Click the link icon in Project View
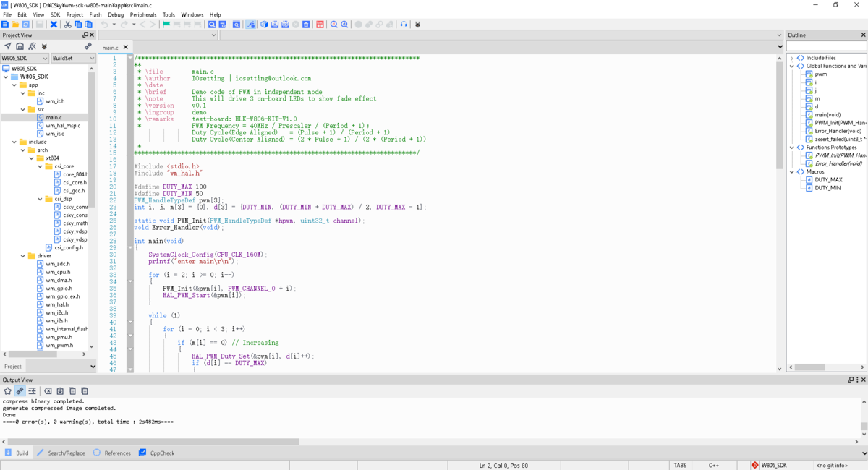This screenshot has width=868, height=470. click(x=88, y=46)
